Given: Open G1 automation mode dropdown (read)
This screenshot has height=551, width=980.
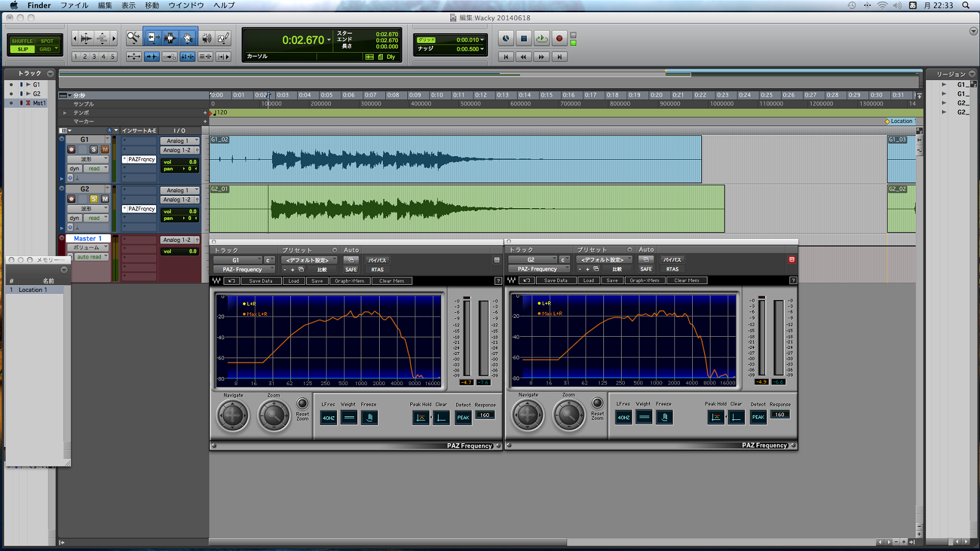Looking at the screenshot, I should coord(97,168).
